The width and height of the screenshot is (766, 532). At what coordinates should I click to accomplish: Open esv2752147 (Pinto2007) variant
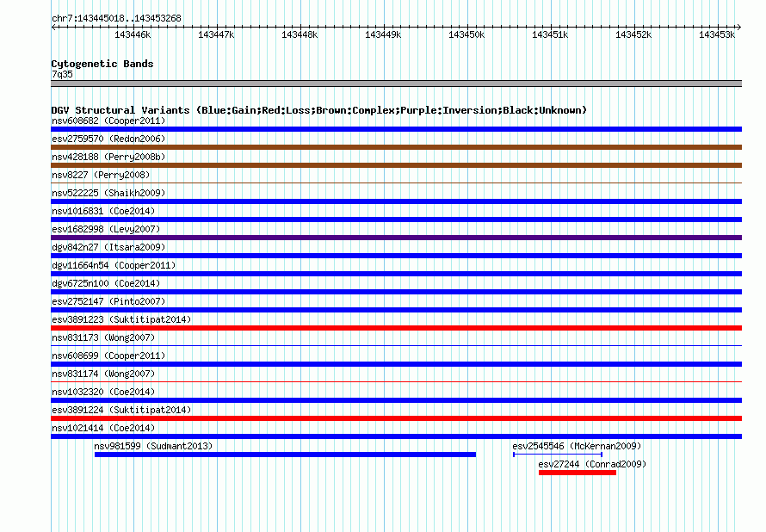coord(108,301)
